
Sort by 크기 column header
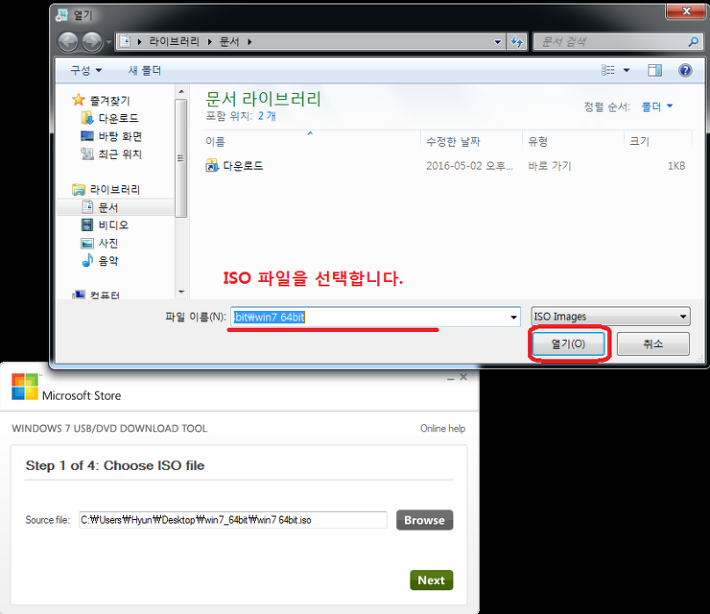click(658, 142)
